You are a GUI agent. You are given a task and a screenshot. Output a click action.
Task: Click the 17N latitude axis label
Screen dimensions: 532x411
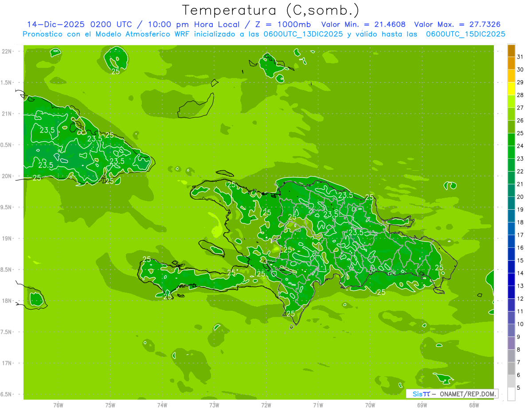tap(7, 363)
